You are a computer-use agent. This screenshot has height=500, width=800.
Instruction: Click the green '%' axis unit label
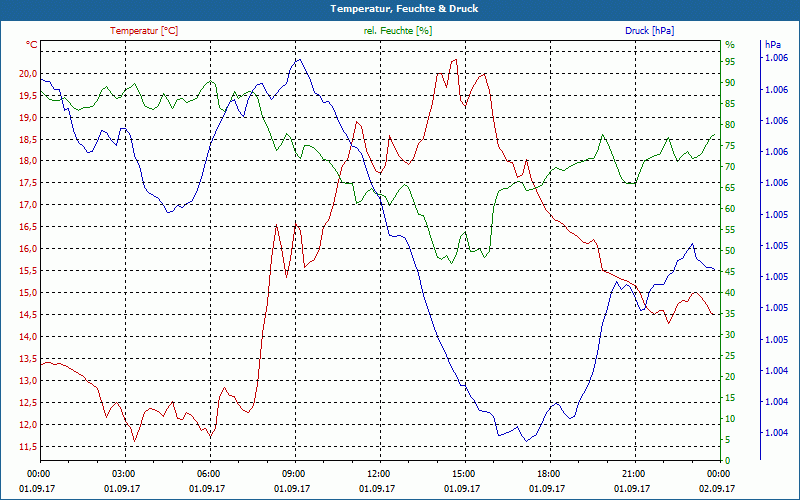[x=730, y=45]
